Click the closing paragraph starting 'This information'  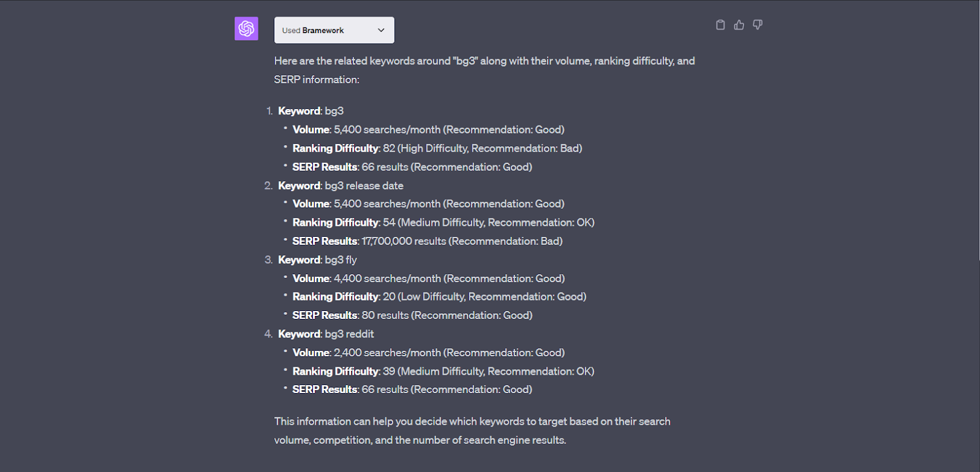(x=472, y=430)
